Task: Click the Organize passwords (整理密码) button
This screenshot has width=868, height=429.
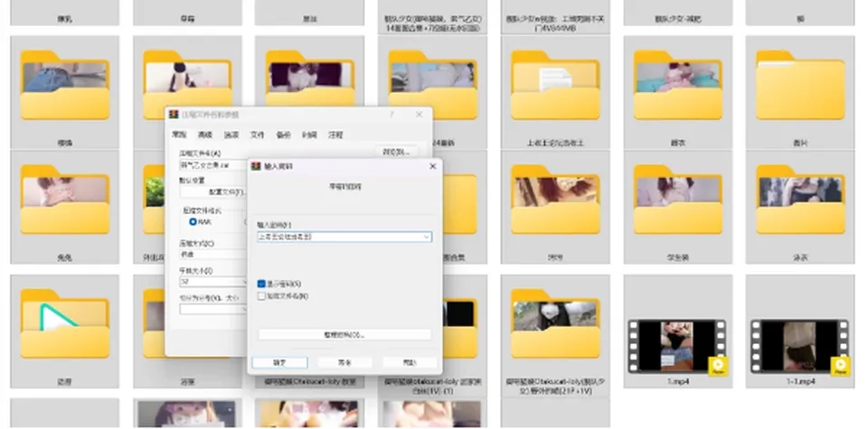Action: (x=344, y=334)
